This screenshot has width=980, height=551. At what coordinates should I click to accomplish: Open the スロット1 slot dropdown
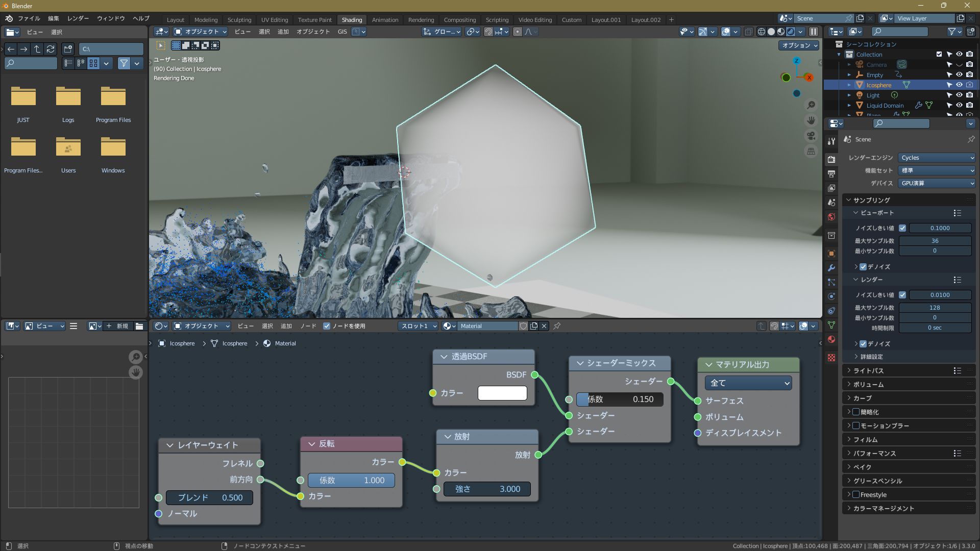pyautogui.click(x=418, y=326)
